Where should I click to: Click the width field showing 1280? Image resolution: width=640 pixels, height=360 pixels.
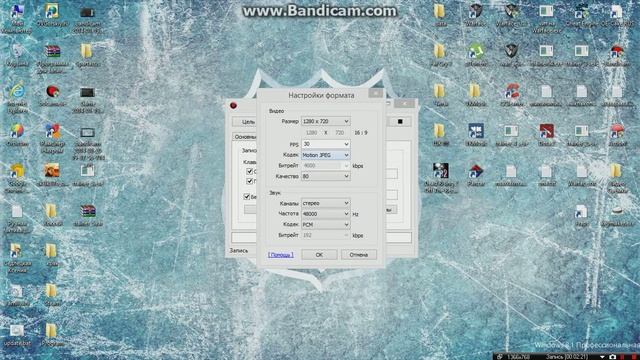coord(311,133)
